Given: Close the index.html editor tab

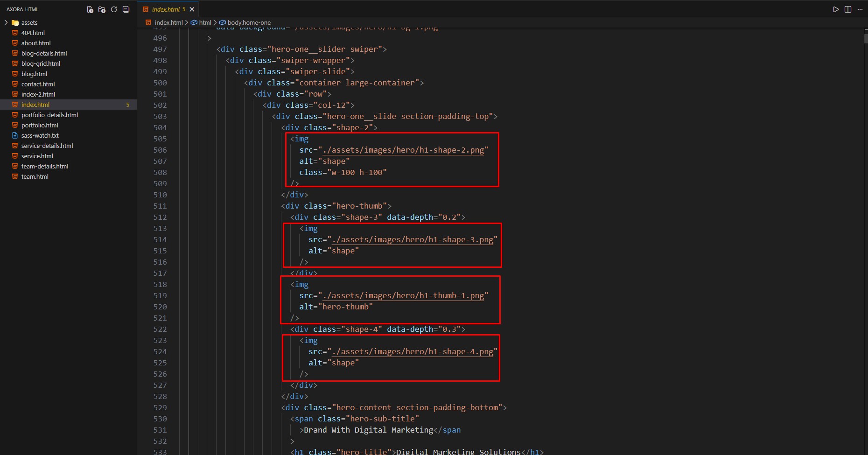Looking at the screenshot, I should (192, 9).
